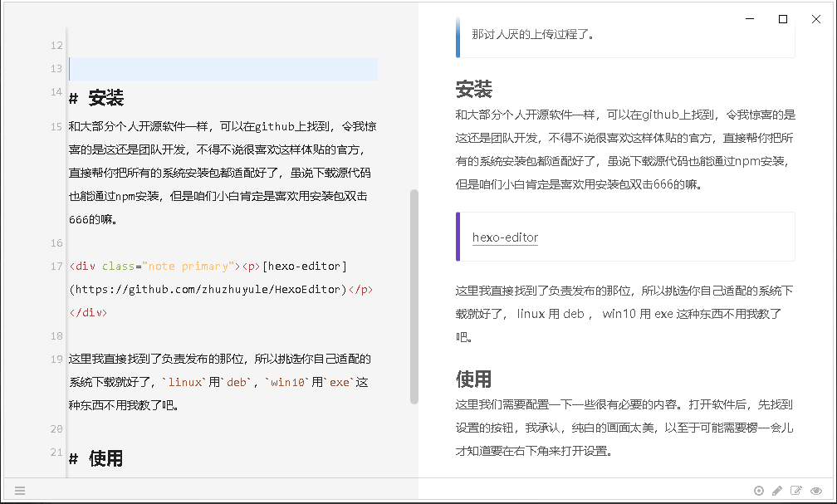This screenshot has height=504, width=837.
Task: Click the closing </div> tag in the editor
Action: pos(88,313)
